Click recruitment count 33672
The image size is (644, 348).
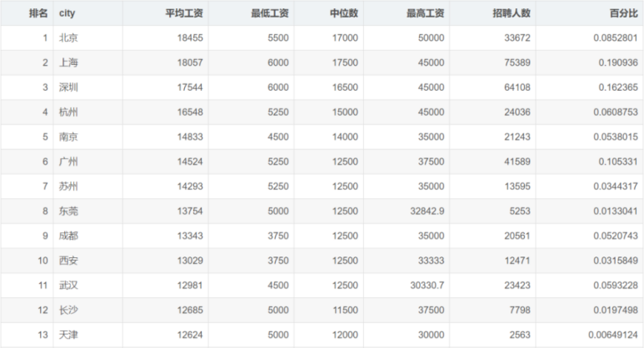click(x=517, y=37)
